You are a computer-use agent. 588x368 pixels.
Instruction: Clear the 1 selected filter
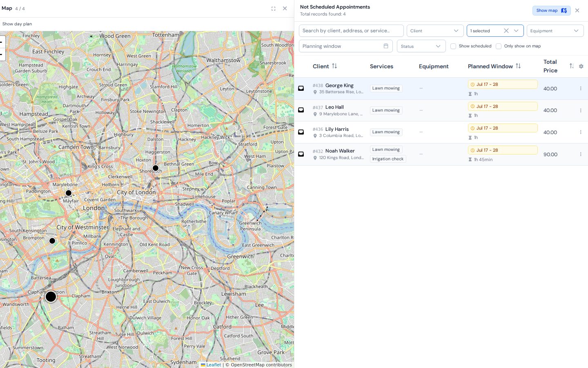tap(506, 31)
